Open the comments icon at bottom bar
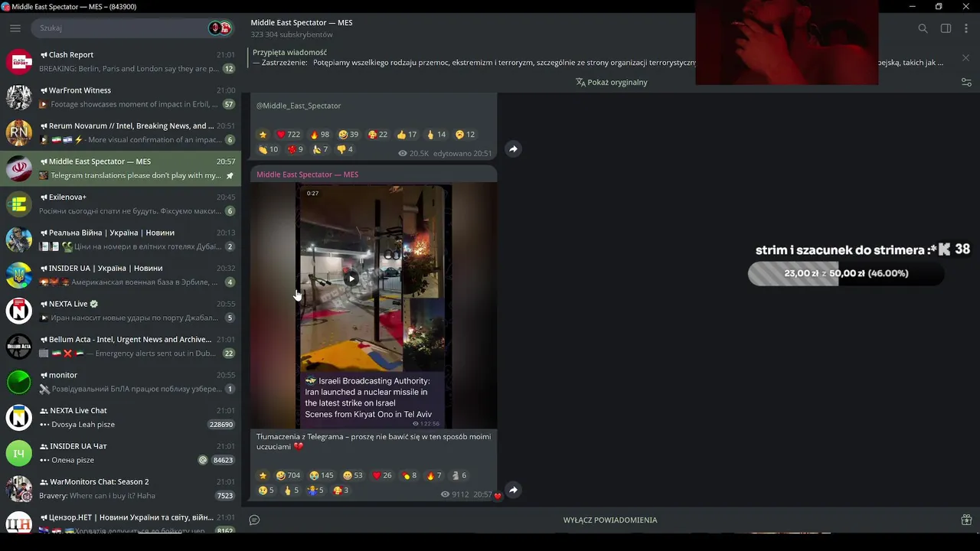Image resolution: width=980 pixels, height=551 pixels. click(254, 520)
